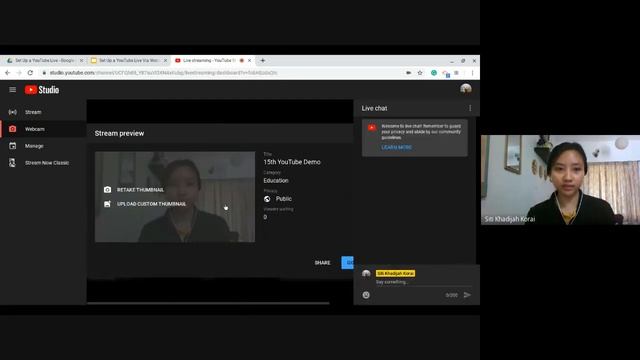The width and height of the screenshot is (640, 360).
Task: Bookmark the page with the star icon
Action: [x=420, y=73]
